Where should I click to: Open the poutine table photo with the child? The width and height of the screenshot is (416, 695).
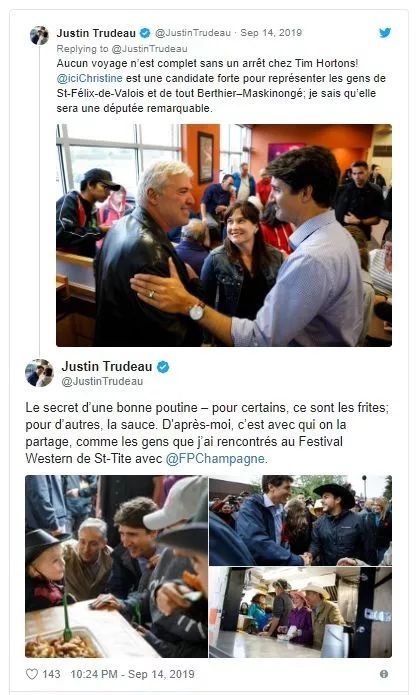pos(116,566)
